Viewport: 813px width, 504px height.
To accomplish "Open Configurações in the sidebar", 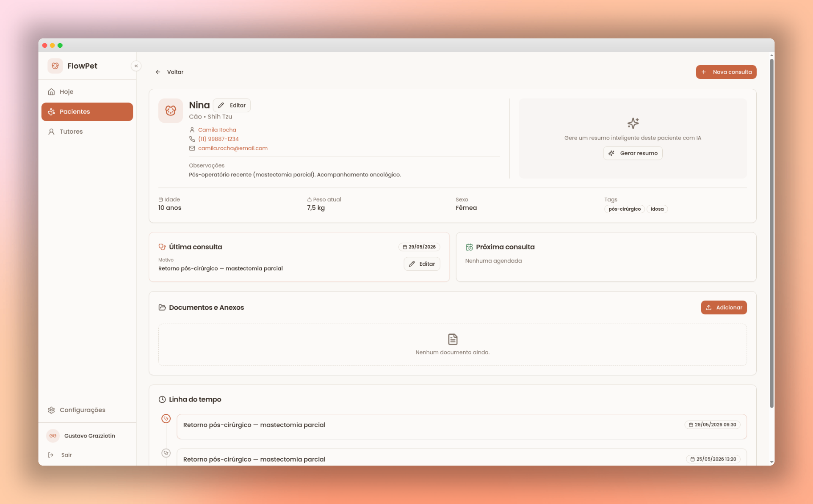I will tap(87, 410).
